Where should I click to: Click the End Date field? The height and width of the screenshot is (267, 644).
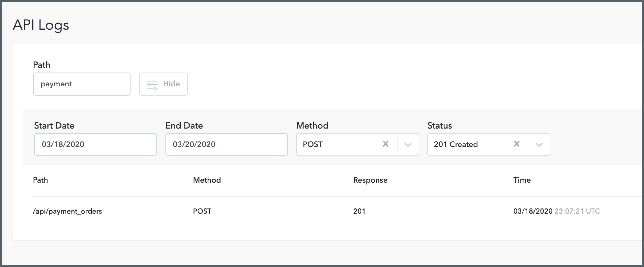(x=227, y=144)
